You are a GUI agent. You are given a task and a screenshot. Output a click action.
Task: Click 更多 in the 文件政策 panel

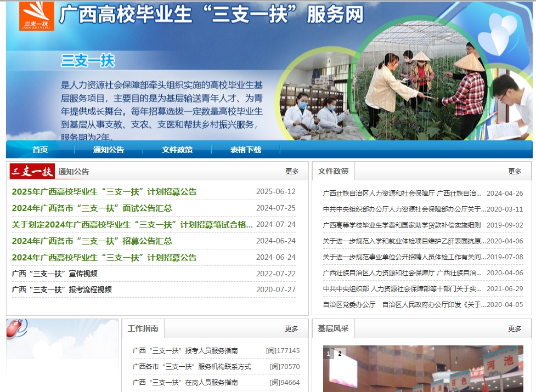[x=514, y=171]
